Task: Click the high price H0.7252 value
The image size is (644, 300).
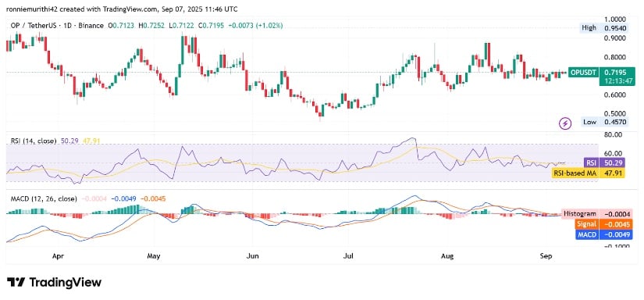Action: (151, 26)
